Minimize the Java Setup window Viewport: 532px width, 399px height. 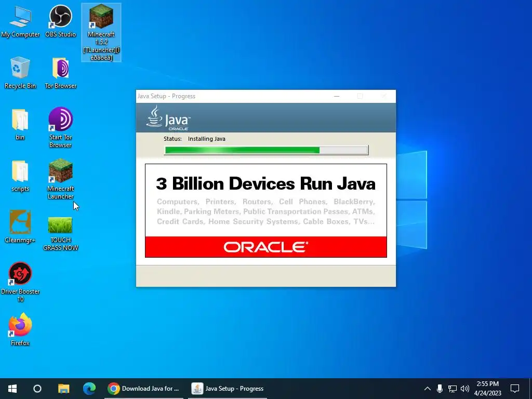pos(337,96)
